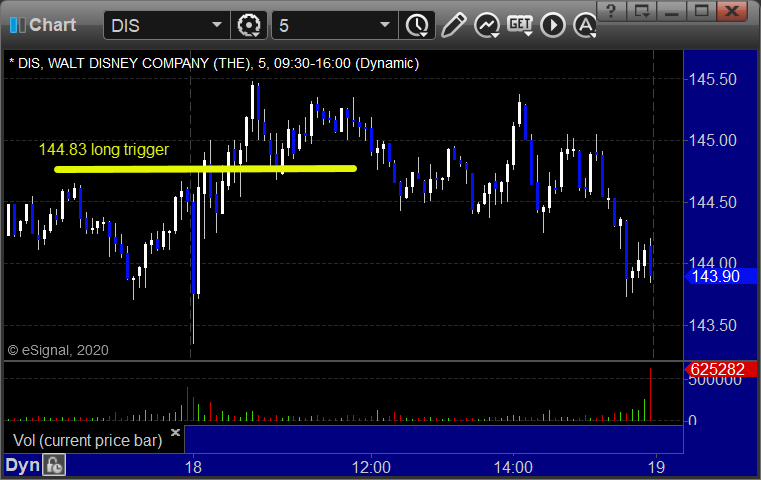Close the Vol study pane

coord(175,432)
